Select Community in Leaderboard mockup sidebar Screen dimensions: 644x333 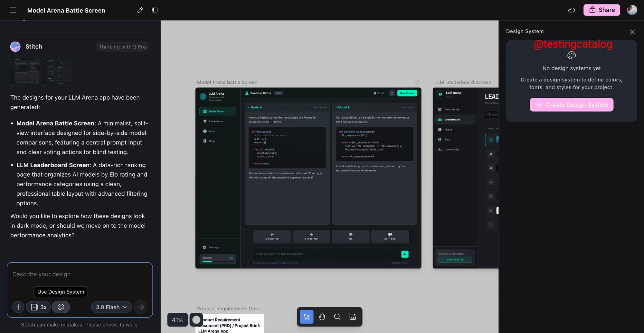455,150
